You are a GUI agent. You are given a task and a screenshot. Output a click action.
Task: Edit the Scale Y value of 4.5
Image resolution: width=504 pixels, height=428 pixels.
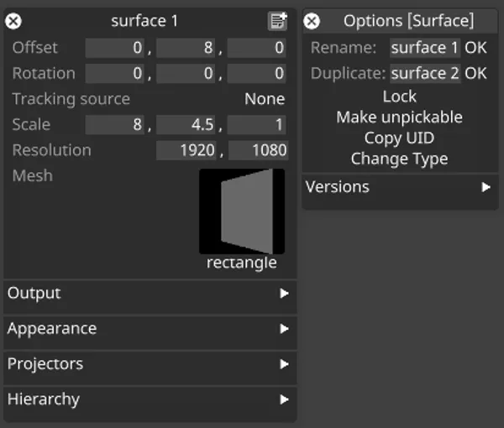click(186, 124)
